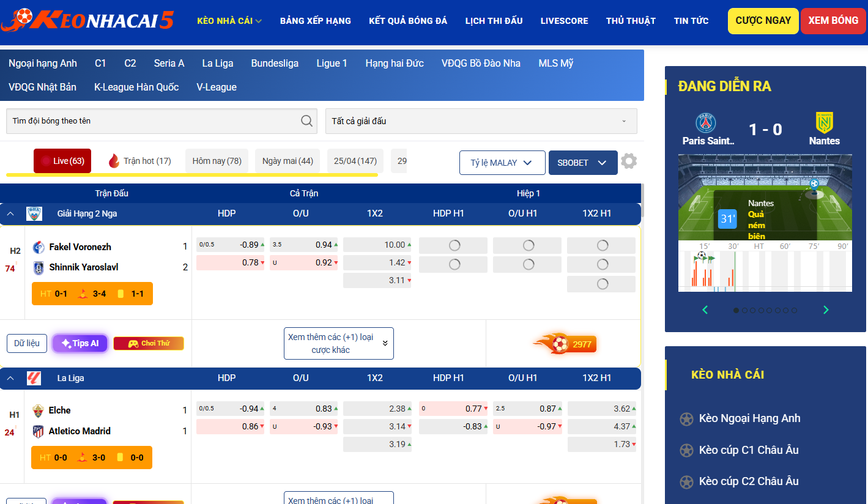Select the Ngày mai (44) tab
Image resolution: width=868 pixels, height=504 pixels.
(287, 161)
